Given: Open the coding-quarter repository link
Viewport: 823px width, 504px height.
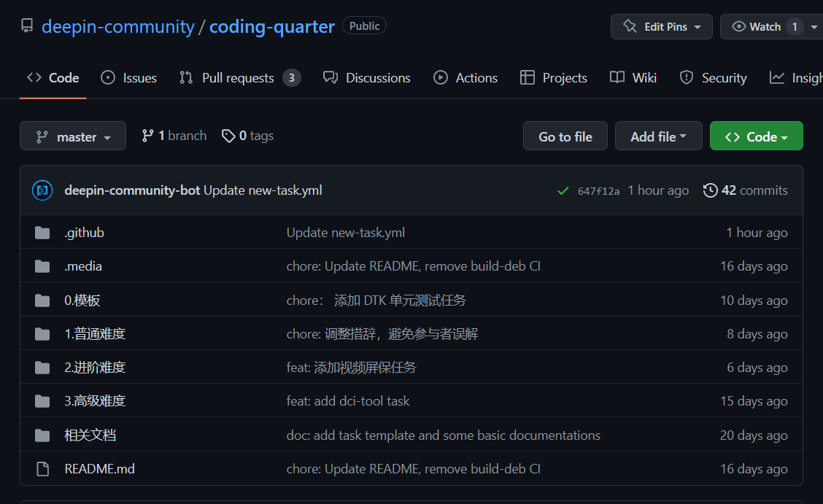Looking at the screenshot, I should (x=272, y=27).
